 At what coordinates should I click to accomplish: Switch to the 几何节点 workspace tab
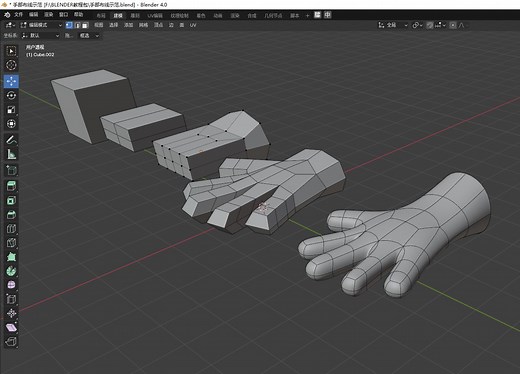[273, 15]
